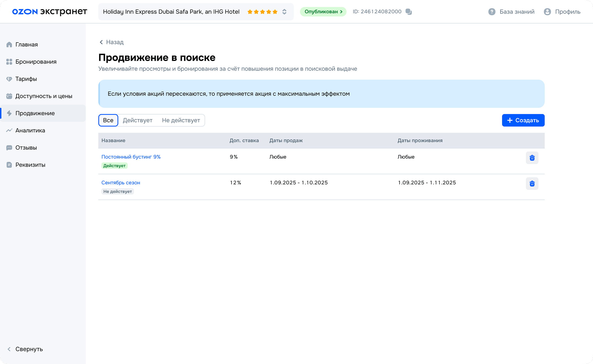Delete Сентябрь сезон promotion via trash icon
Image resolution: width=593 pixels, height=364 pixels.
tap(532, 184)
